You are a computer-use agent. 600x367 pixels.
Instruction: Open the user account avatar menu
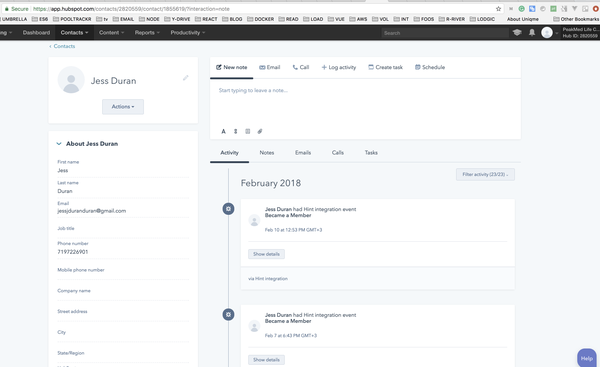pyautogui.click(x=547, y=33)
